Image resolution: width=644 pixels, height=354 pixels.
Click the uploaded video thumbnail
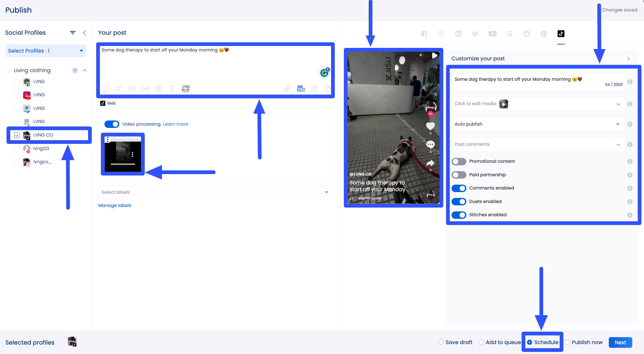pyautogui.click(x=122, y=154)
